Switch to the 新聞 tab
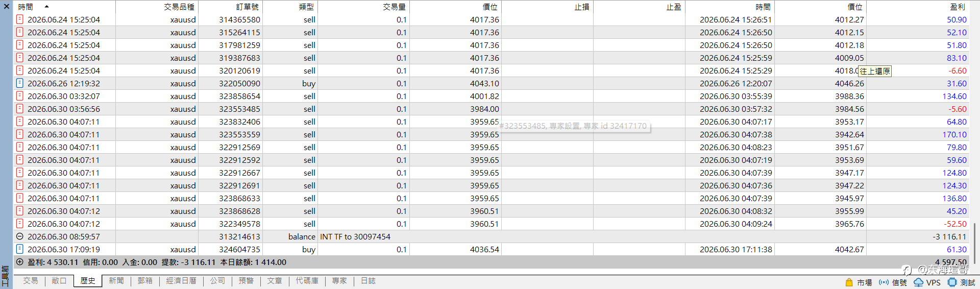 coord(116,281)
